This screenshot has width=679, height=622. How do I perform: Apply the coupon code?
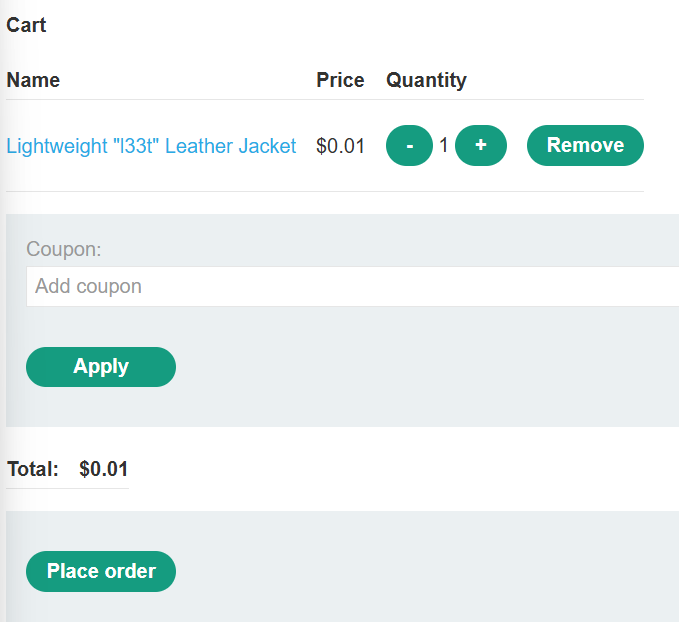pos(101,367)
